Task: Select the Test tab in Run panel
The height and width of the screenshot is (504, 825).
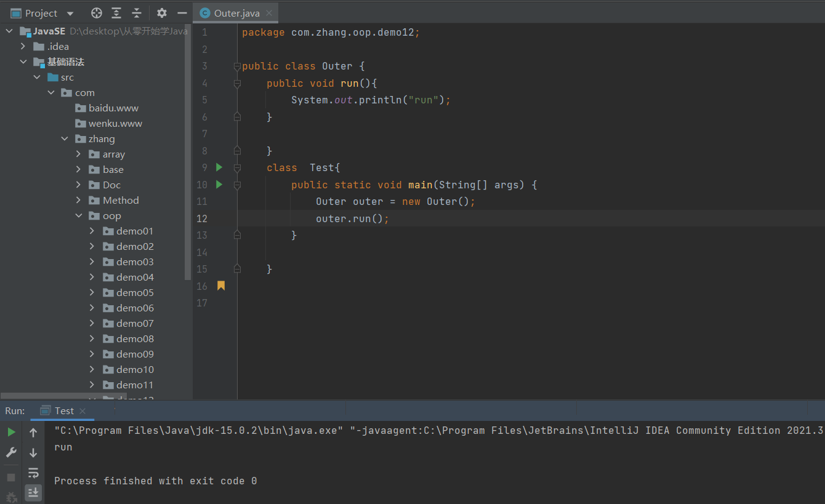Action: click(64, 411)
